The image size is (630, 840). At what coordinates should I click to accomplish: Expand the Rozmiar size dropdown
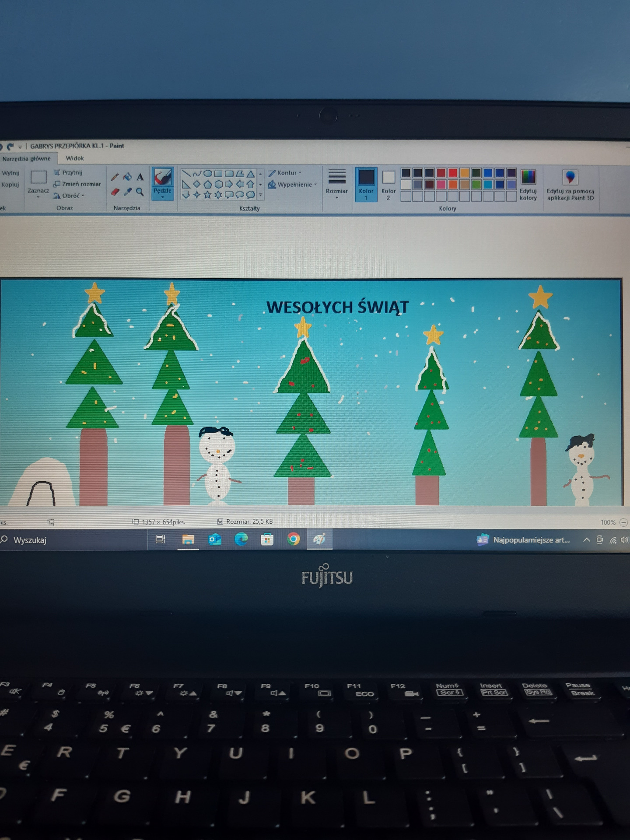(337, 184)
